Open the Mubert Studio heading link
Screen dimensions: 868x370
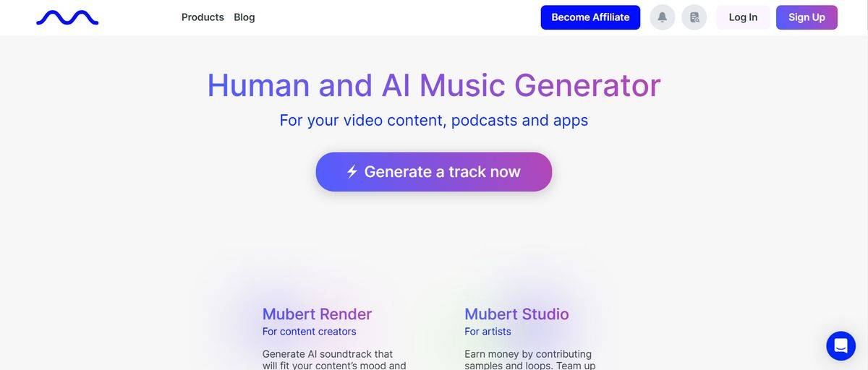[x=516, y=314]
